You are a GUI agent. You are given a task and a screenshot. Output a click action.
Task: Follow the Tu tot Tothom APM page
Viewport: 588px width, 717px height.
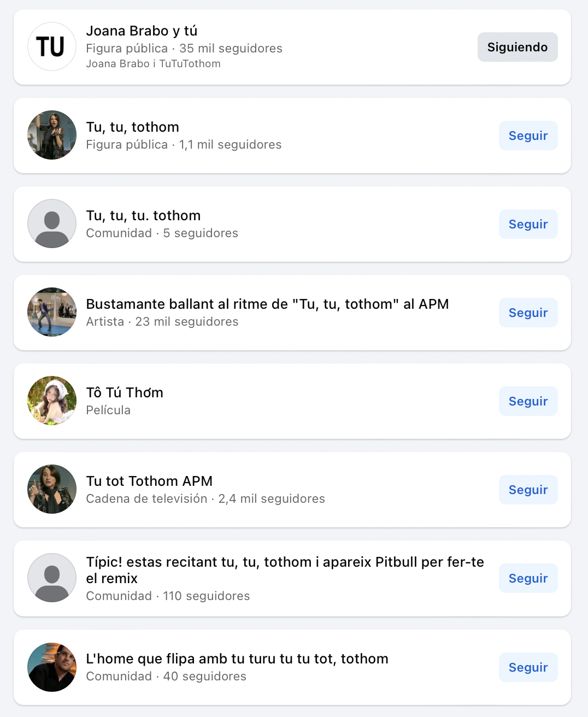pos(528,490)
